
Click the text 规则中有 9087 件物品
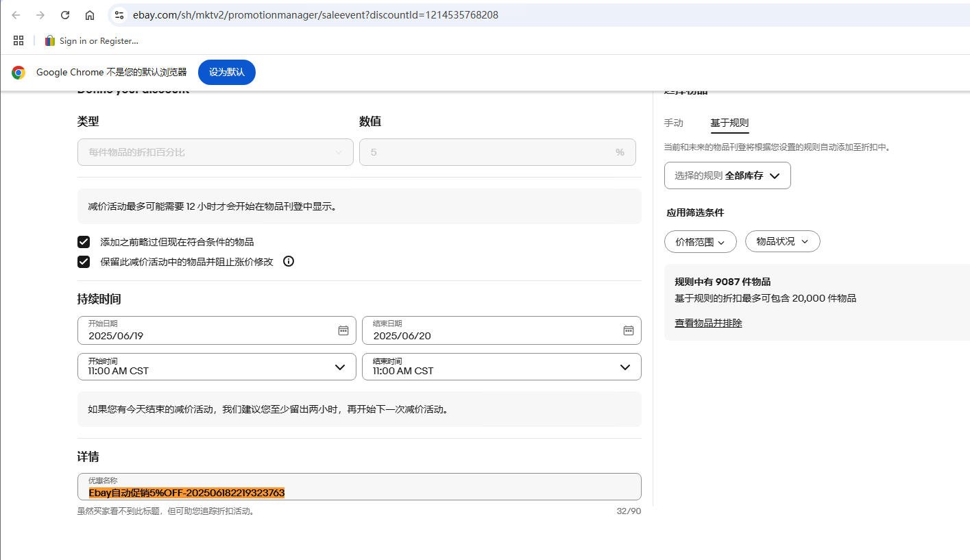point(723,282)
